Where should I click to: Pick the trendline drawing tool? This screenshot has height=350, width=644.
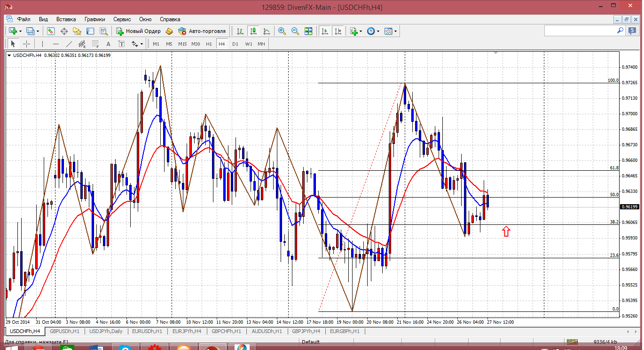[69, 44]
